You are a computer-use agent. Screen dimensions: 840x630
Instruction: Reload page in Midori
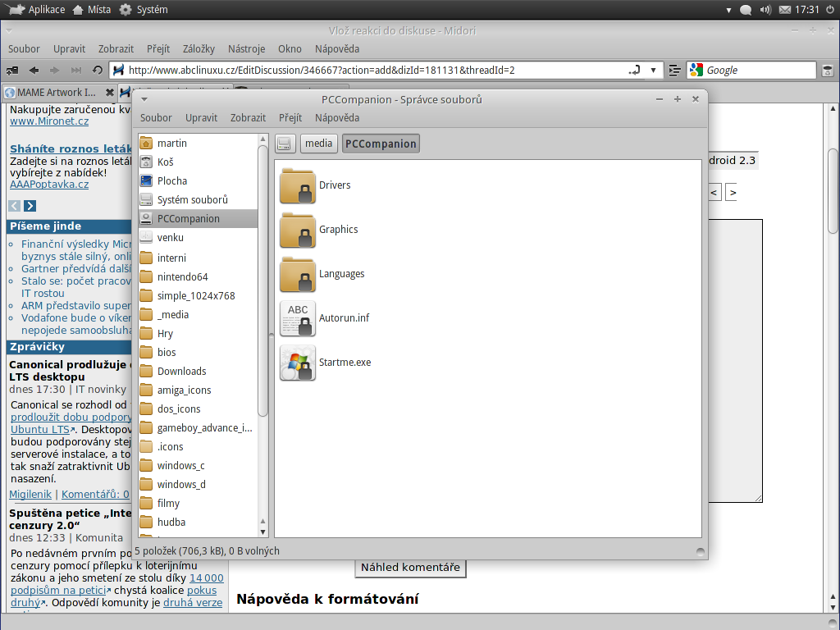coord(97,71)
